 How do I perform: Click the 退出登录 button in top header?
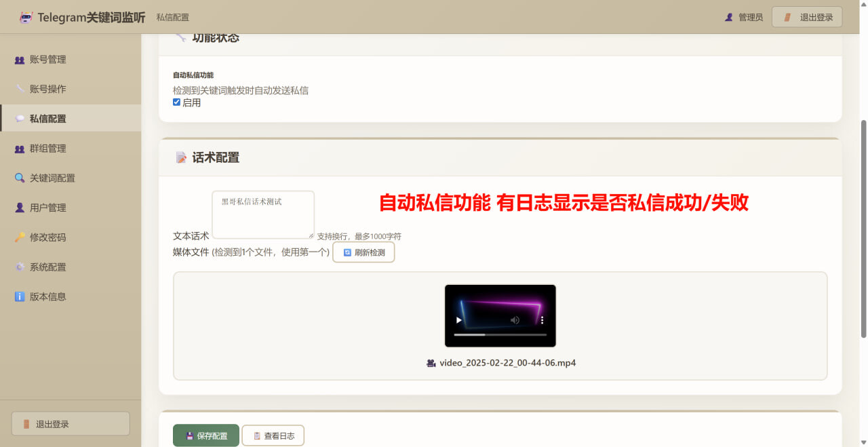[x=807, y=17]
